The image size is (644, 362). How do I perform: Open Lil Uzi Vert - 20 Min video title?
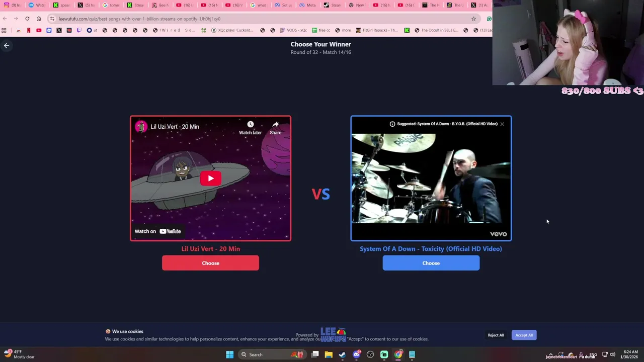click(175, 127)
